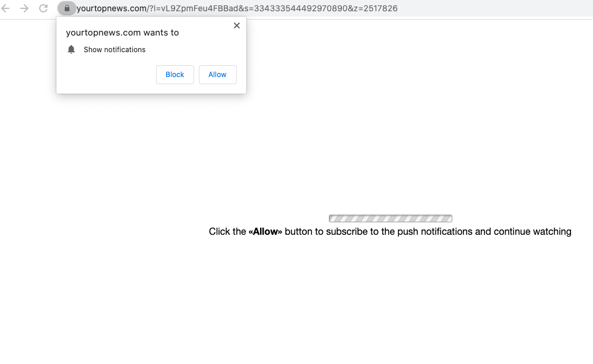
Task: Go back using the browser back arrow
Action: 5,8
